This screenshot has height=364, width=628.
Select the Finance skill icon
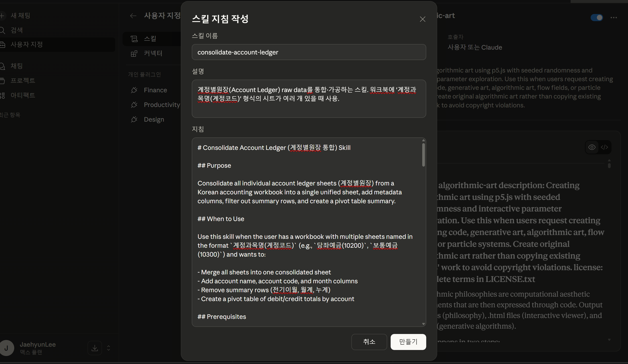click(134, 90)
